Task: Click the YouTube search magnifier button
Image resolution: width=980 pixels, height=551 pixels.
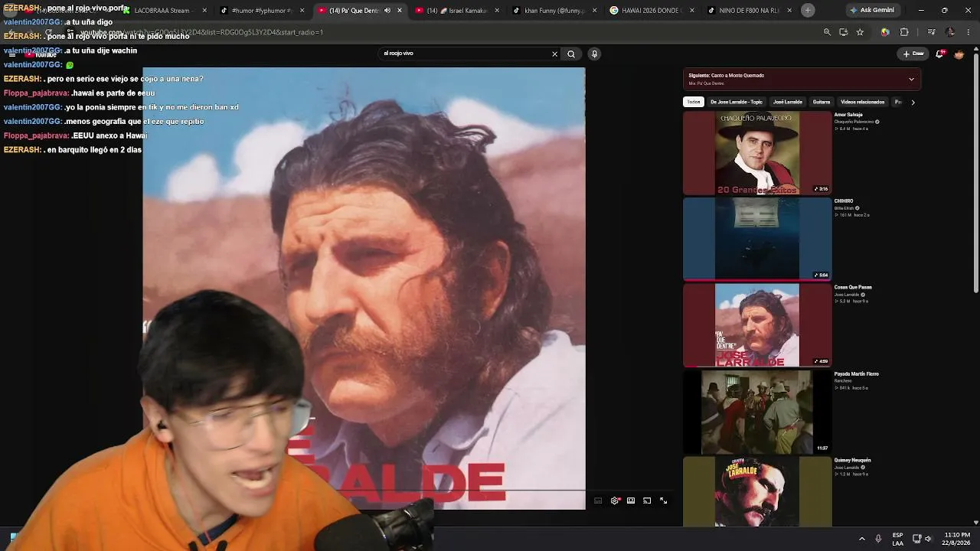Action: 571,54
